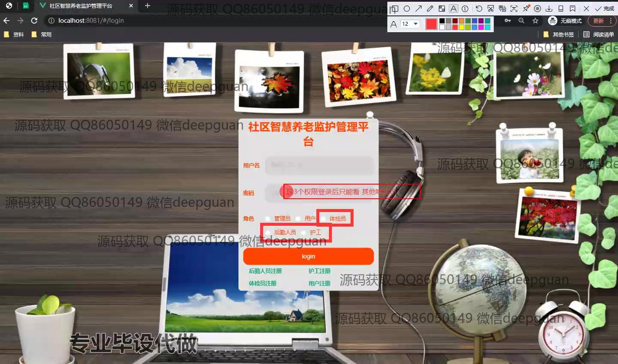
Task: Click the translate icon in screenshot toolbar
Action: (x=502, y=9)
